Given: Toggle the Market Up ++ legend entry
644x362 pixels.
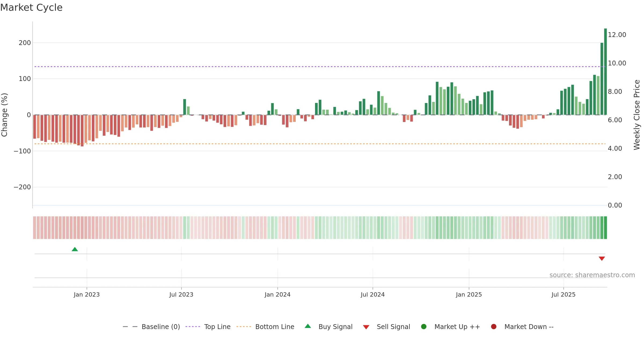Looking at the screenshot, I should point(451,327).
